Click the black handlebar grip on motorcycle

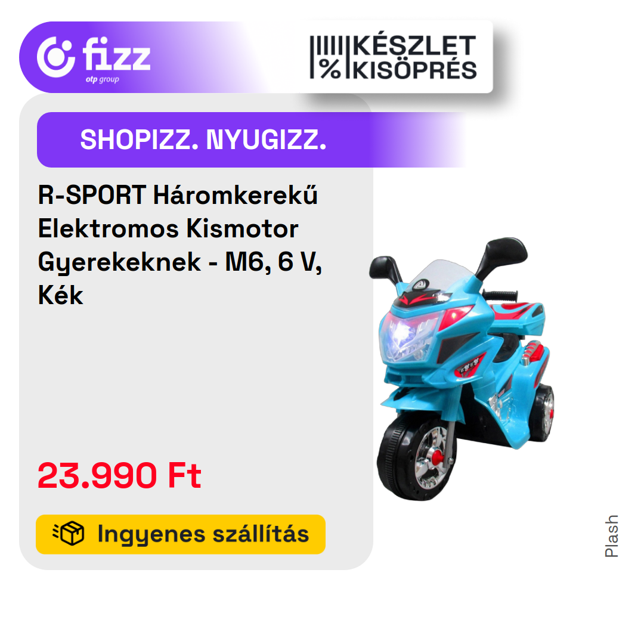coord(501,295)
